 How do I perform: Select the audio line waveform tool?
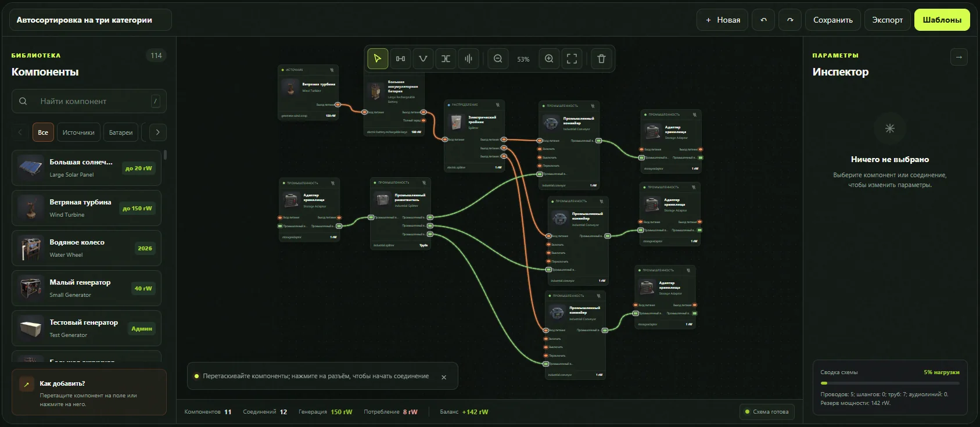468,59
